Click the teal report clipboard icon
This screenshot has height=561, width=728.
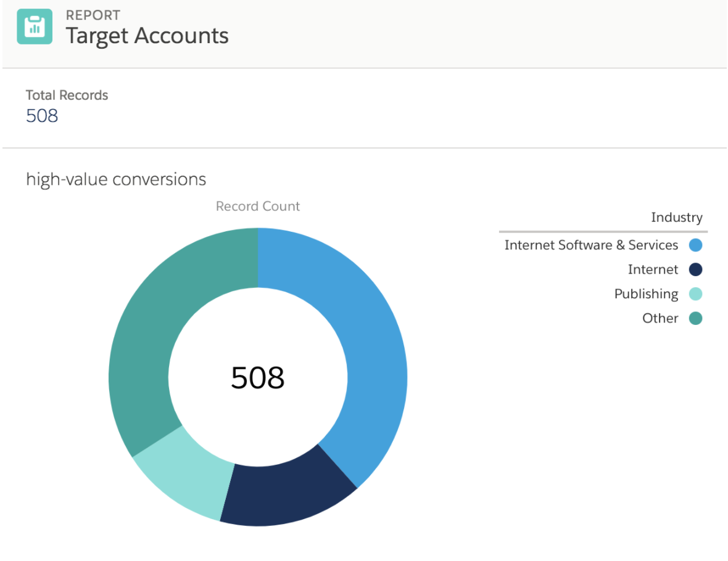coord(35,27)
